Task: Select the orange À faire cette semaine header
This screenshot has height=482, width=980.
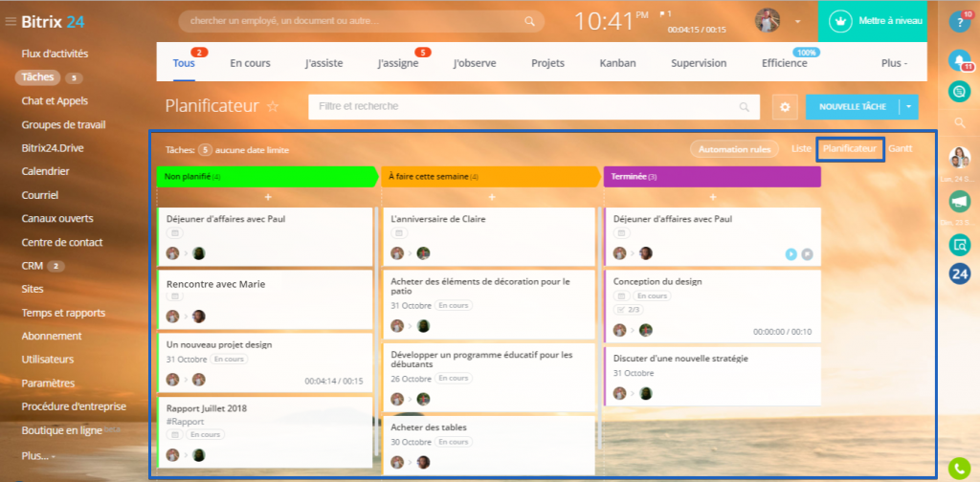Action: click(491, 177)
